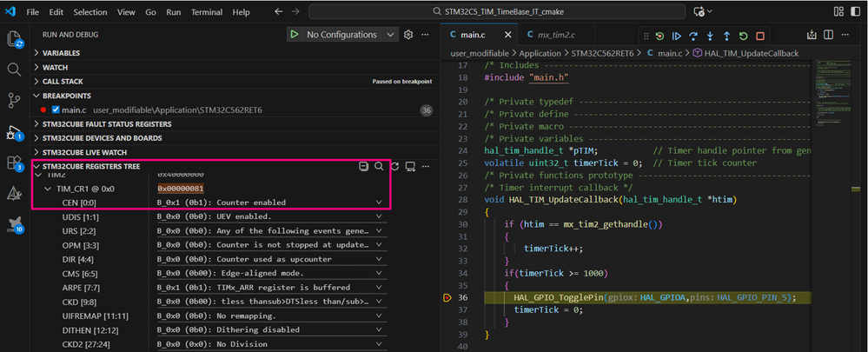The image size is (868, 352).
Task: Open the Explorer view in activity bar
Action: coord(14,39)
